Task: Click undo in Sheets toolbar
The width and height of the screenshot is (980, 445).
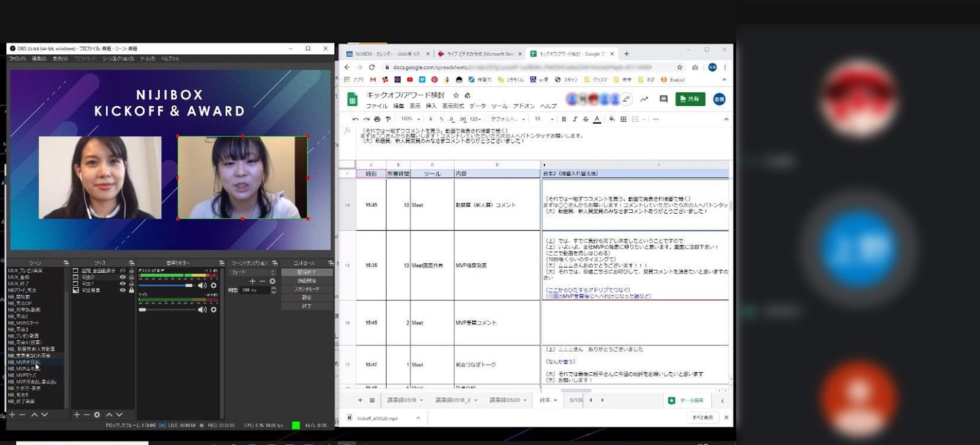Action: [x=356, y=119]
